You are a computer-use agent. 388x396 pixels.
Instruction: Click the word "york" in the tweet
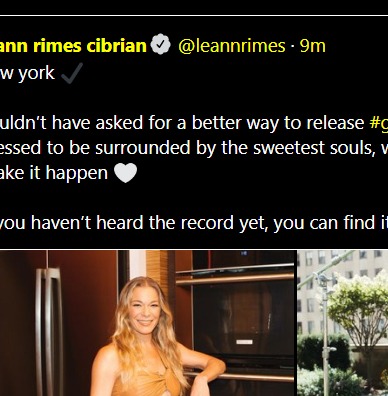(37, 74)
